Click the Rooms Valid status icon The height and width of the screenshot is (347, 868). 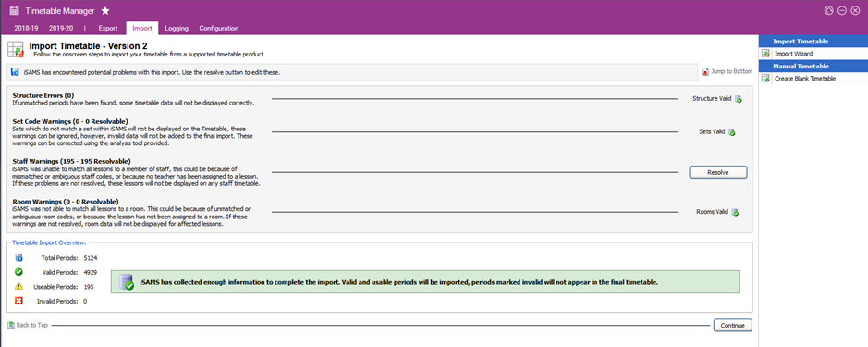click(x=735, y=212)
